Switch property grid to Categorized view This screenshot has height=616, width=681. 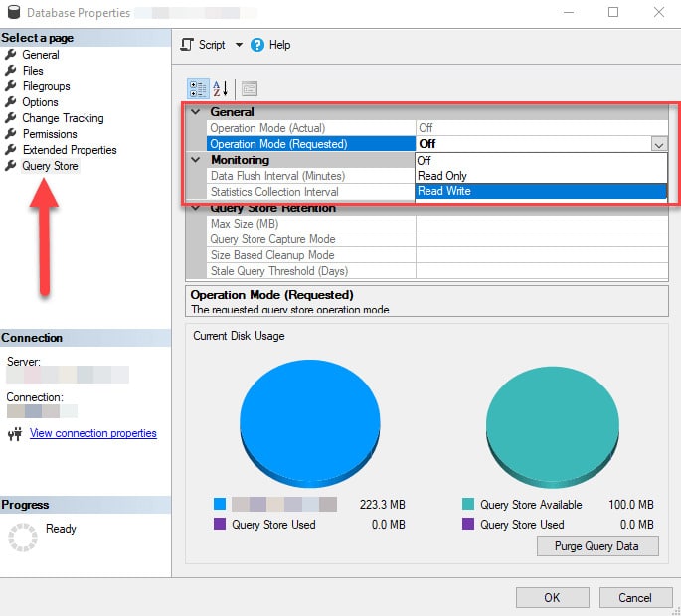coord(198,89)
